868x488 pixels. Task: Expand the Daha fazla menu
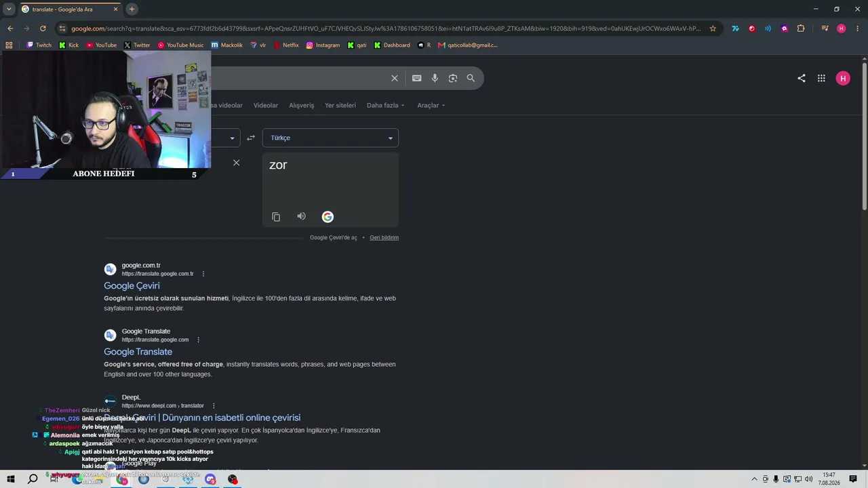tap(385, 105)
